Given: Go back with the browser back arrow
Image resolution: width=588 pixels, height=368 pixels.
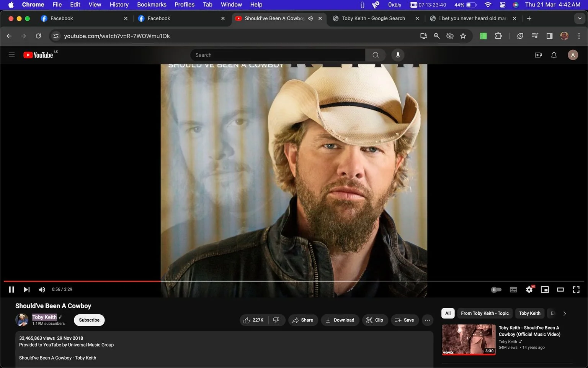Looking at the screenshot, I should pyautogui.click(x=9, y=36).
